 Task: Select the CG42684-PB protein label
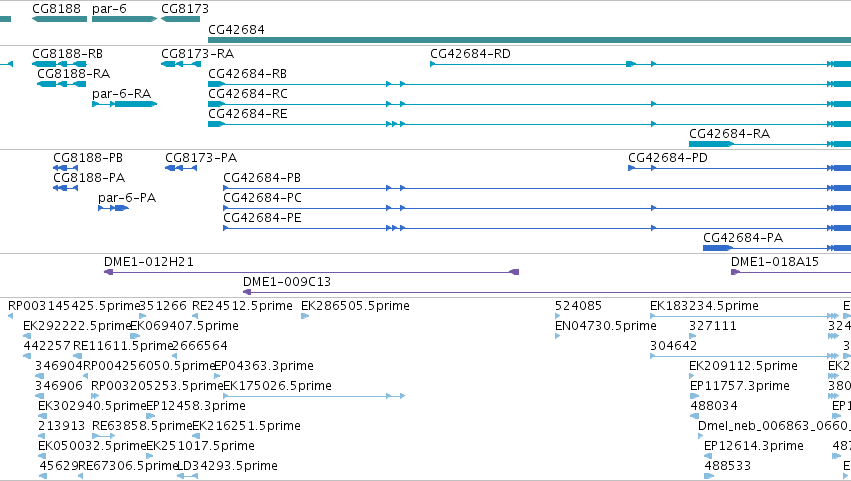tap(262, 178)
